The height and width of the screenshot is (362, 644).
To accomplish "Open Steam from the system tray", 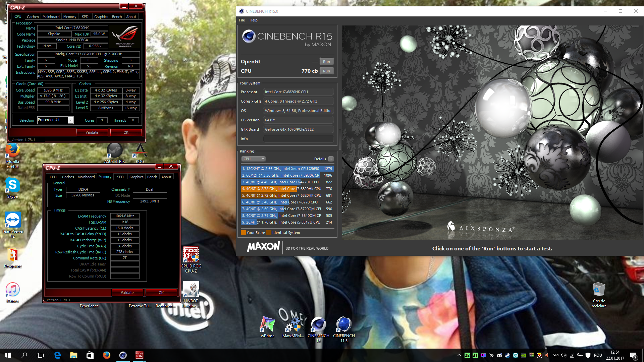I will (x=507, y=355).
